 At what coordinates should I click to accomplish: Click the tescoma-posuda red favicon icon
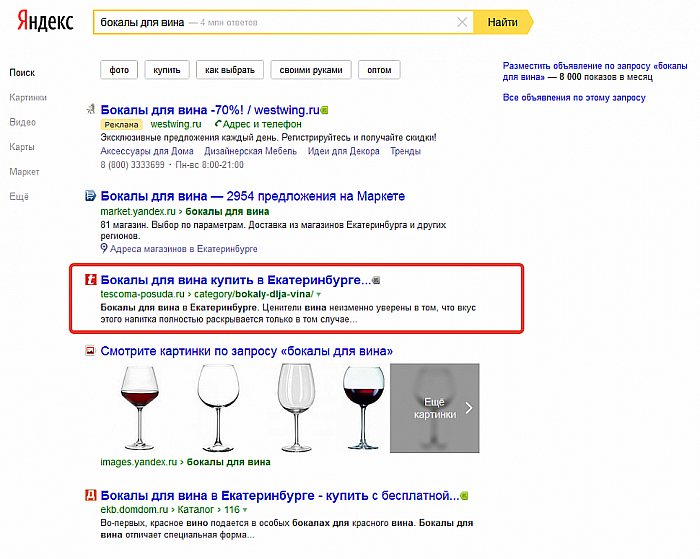tap(91, 280)
